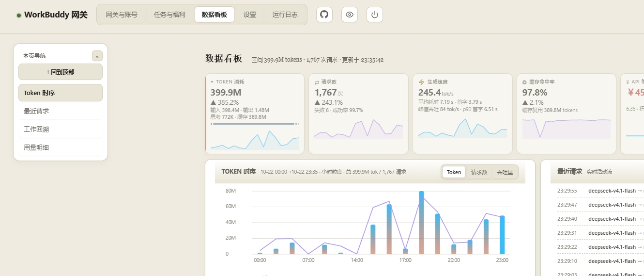Click the 请求数 sparkline chart
The width and height of the screenshot is (644, 276).
[359, 129]
